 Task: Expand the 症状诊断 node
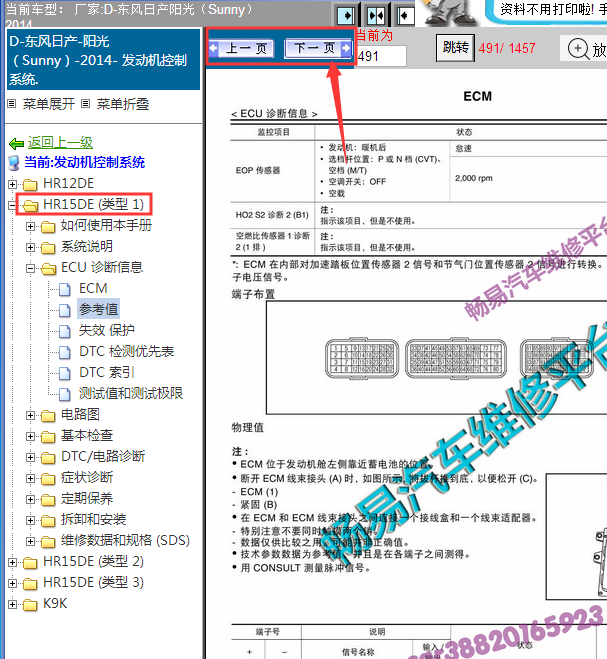click(x=30, y=478)
